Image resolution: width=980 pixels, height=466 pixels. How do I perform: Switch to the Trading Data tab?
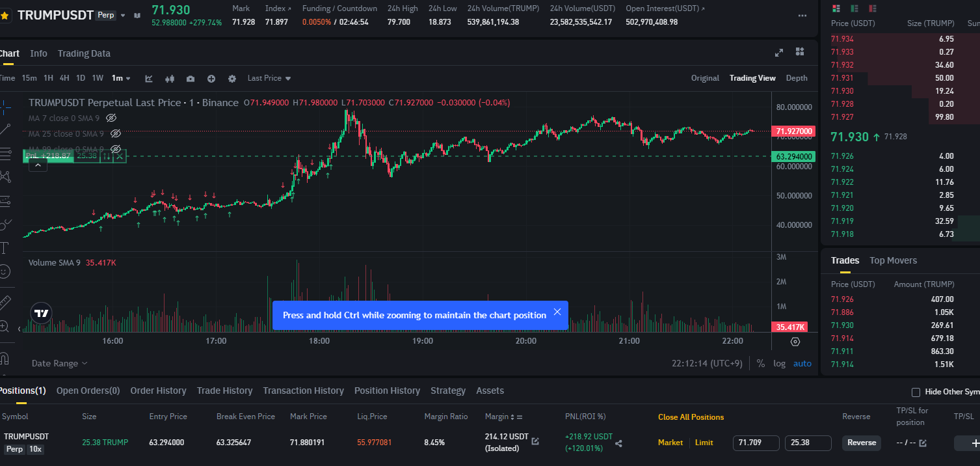click(84, 53)
